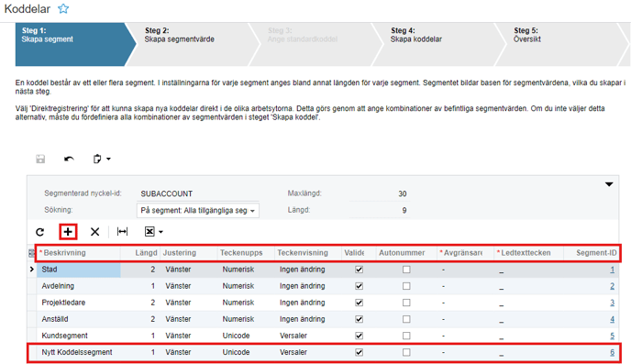Uncheck Validera for Nytt Koddelssegment row

tap(359, 352)
